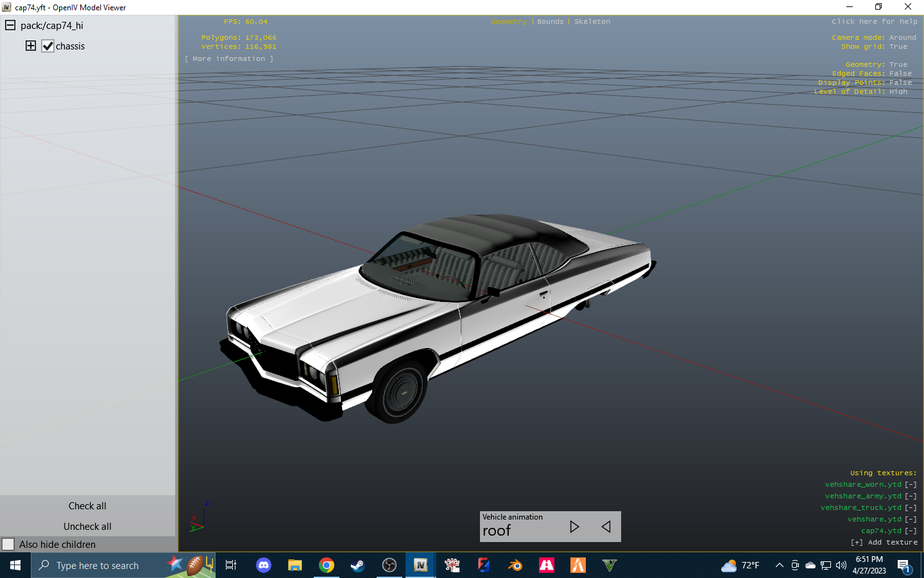Click the GTA V taskbar icon
The image size is (924, 578).
(x=609, y=565)
